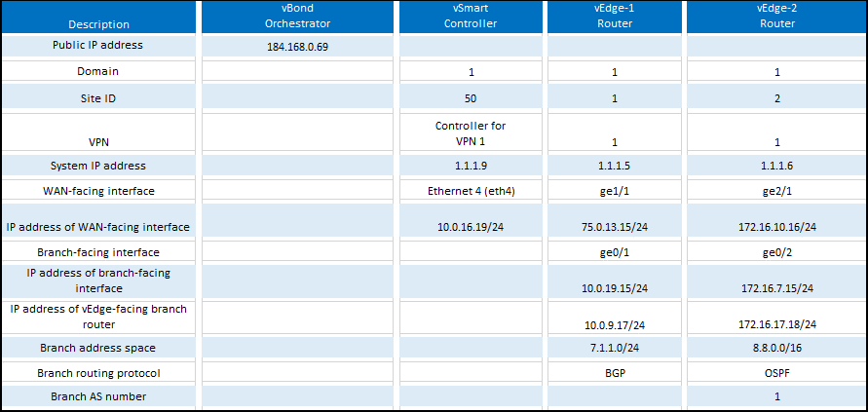
Task: Select the address 75.0.13.15/24
Action: [615, 227]
